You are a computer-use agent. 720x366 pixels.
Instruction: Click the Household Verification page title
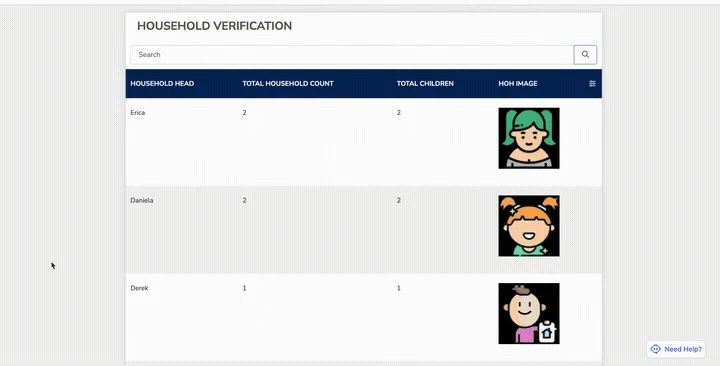point(214,26)
